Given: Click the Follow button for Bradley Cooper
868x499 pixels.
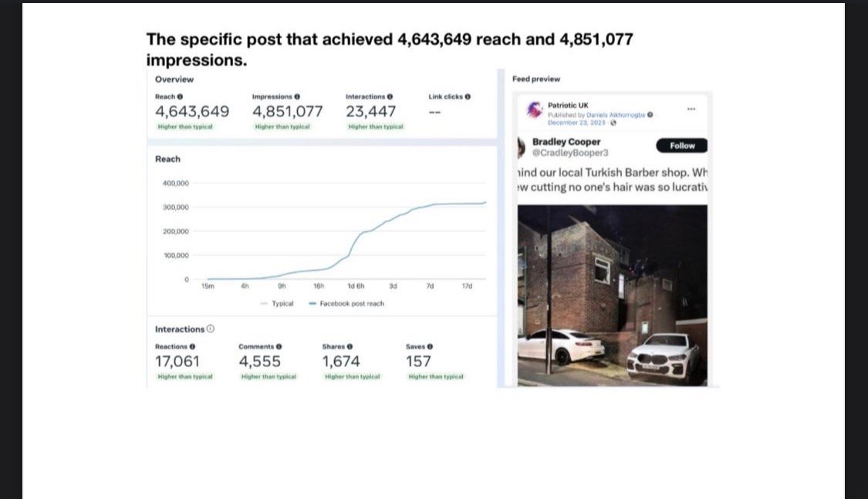Looking at the screenshot, I should (x=681, y=146).
